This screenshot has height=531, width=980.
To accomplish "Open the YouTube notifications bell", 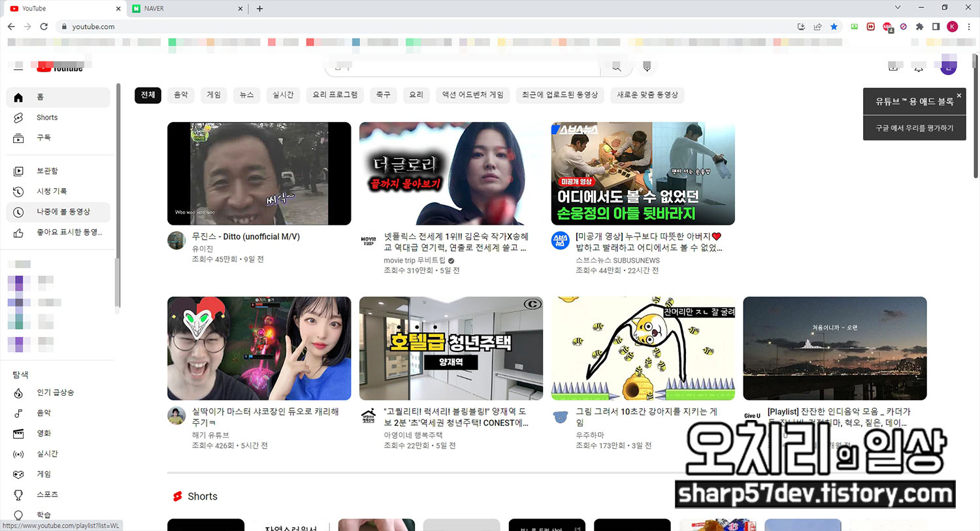I will tap(919, 67).
